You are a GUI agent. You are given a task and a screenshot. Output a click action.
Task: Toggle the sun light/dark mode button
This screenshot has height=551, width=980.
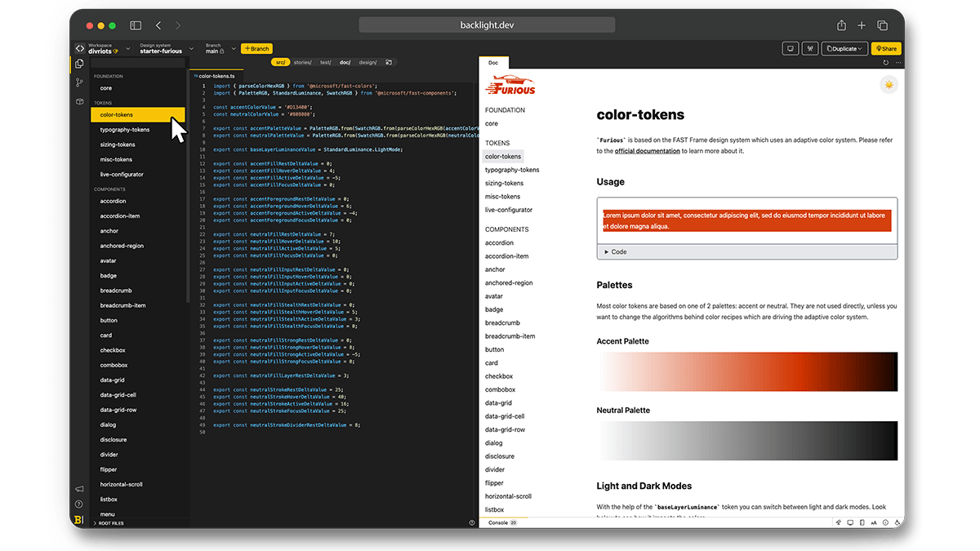click(889, 85)
